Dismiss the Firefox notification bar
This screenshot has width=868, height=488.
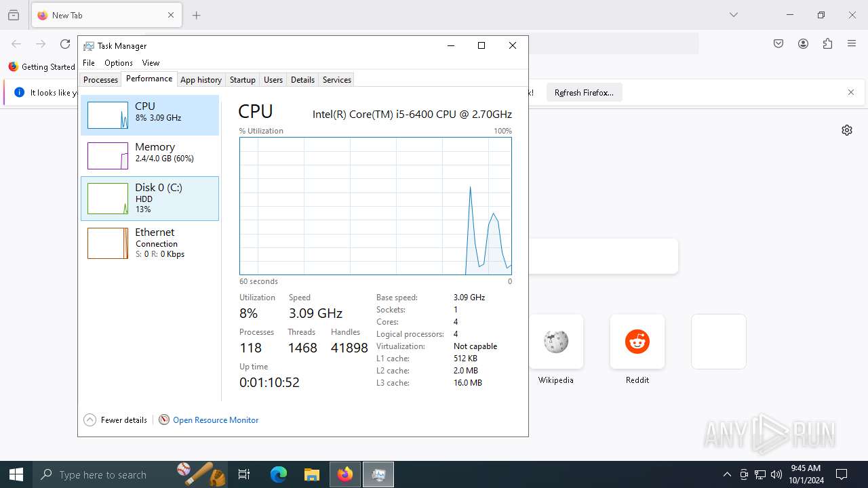(851, 92)
